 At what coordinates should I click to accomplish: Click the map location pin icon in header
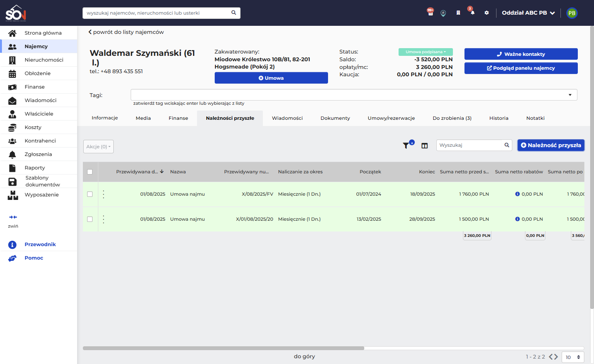(443, 13)
